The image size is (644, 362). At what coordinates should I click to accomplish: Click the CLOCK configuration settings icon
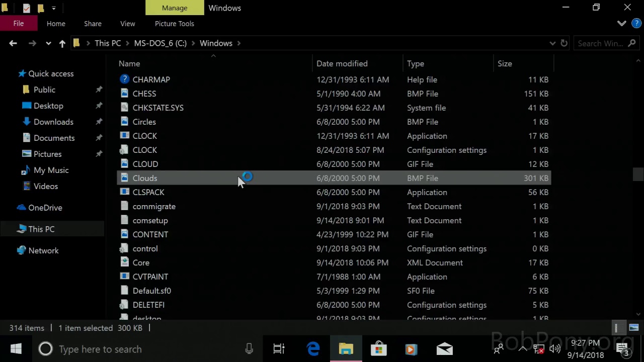[x=124, y=150]
